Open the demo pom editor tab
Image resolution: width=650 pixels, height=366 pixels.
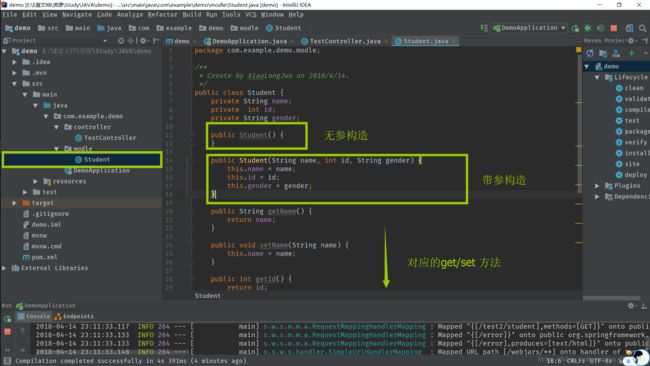tap(181, 41)
